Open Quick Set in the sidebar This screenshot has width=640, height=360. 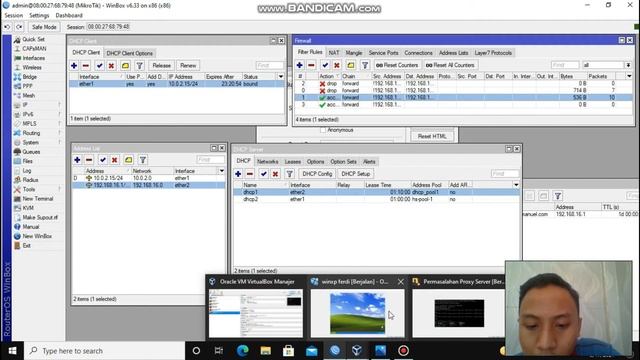pyautogui.click(x=33, y=39)
